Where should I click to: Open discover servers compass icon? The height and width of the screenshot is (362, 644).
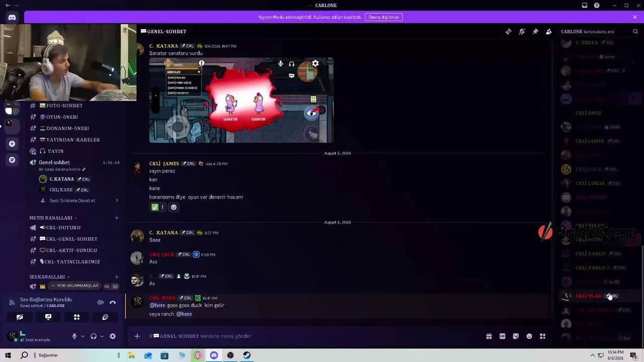tap(12, 160)
